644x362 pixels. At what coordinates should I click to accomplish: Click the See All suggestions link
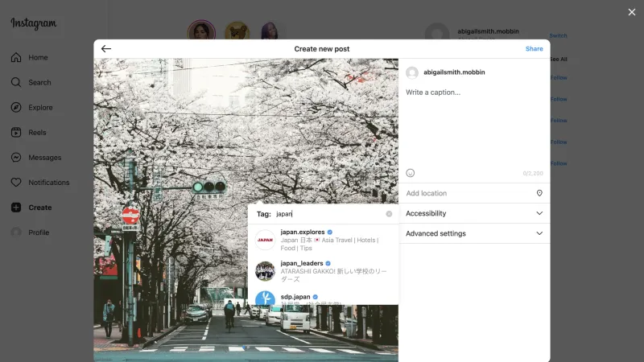point(558,59)
